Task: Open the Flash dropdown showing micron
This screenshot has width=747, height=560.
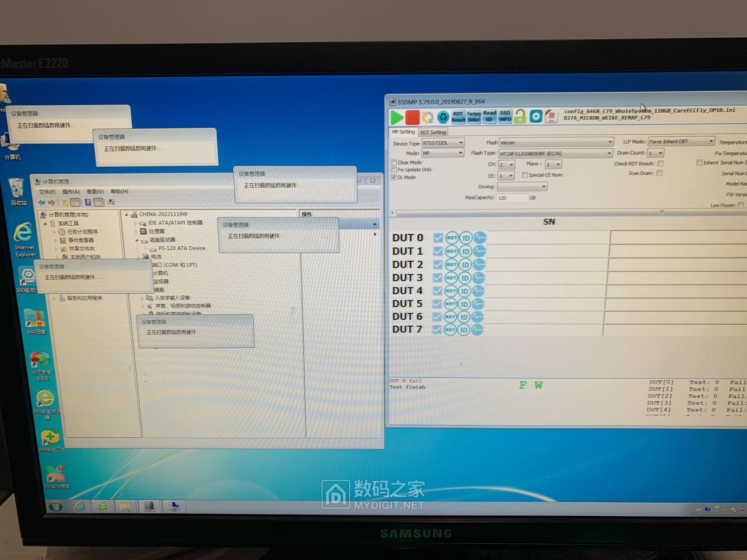Action: click(556, 142)
